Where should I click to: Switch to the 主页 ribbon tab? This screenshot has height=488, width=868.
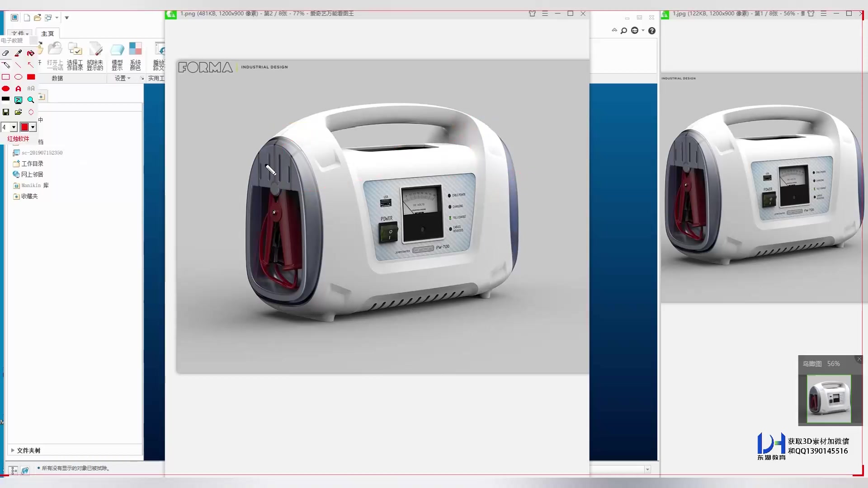click(47, 33)
